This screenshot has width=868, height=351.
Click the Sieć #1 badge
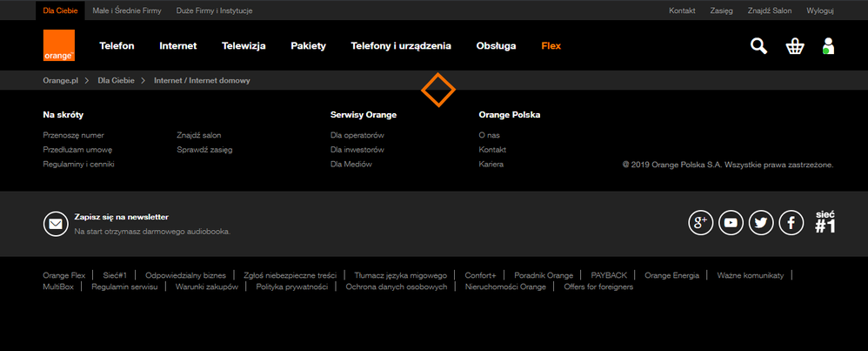pos(825,223)
